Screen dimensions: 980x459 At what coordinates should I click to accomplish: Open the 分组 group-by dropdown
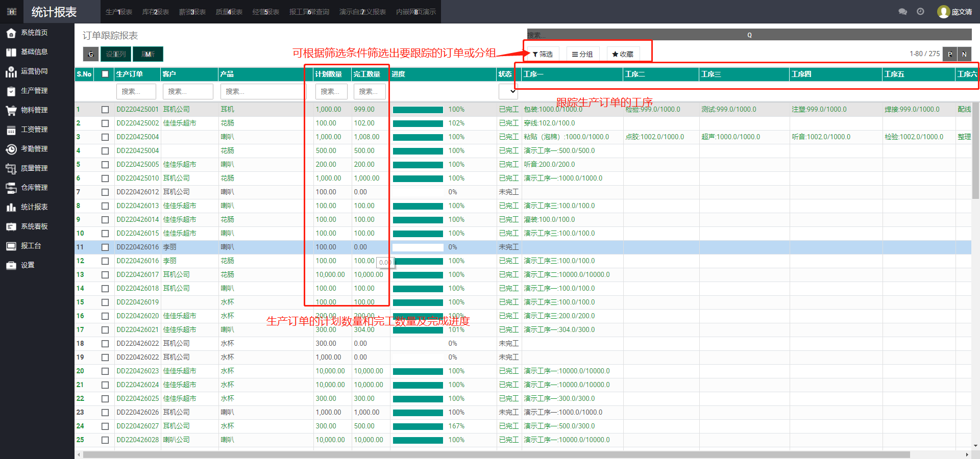(582, 54)
